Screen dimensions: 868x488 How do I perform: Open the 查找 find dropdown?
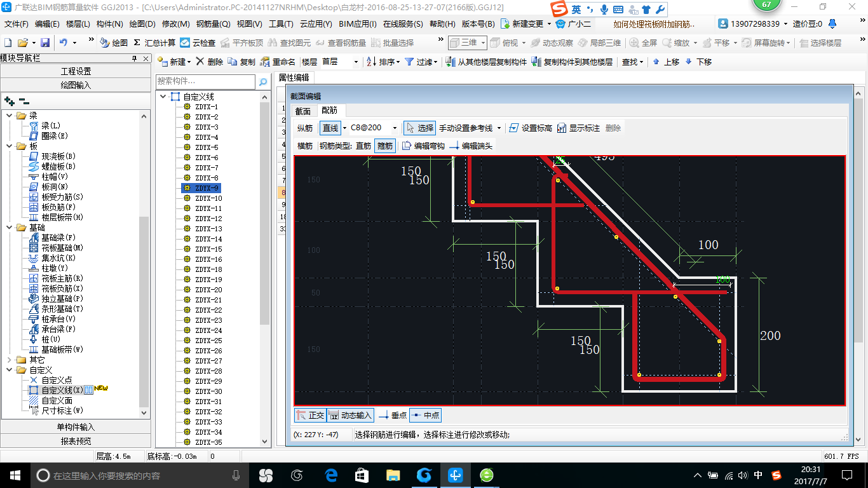(632, 62)
